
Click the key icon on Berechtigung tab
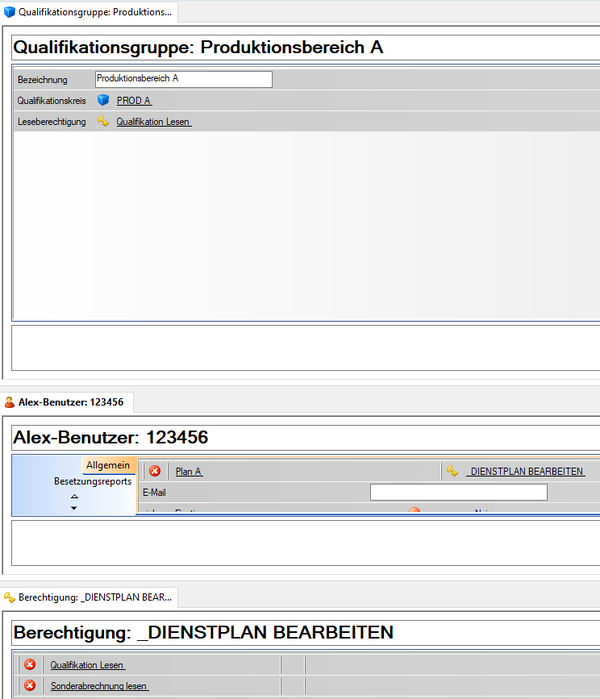10,597
